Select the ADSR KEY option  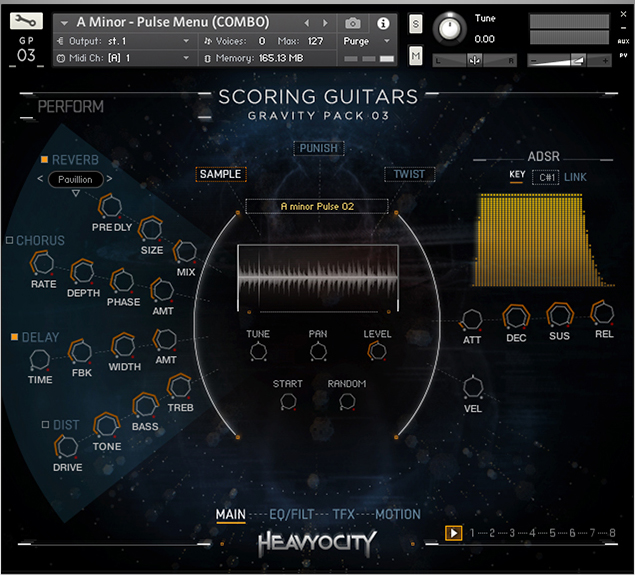tap(517, 175)
